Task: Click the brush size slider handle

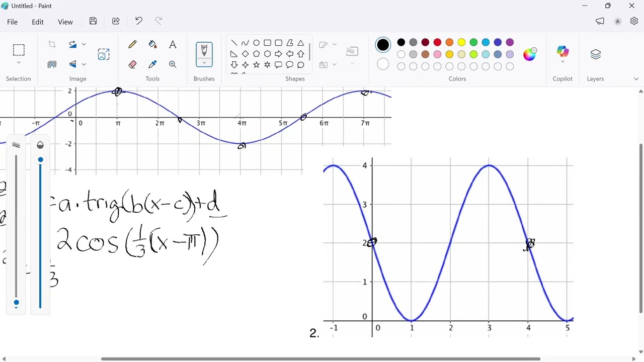Action: pos(16,303)
